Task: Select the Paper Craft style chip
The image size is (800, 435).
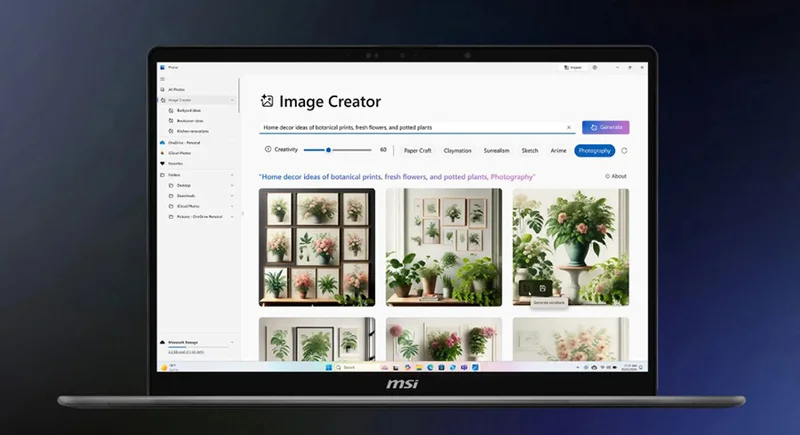Action: (x=418, y=150)
